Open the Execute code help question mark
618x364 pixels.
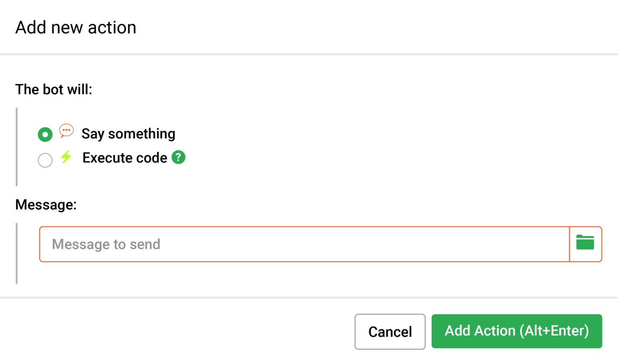[178, 157]
